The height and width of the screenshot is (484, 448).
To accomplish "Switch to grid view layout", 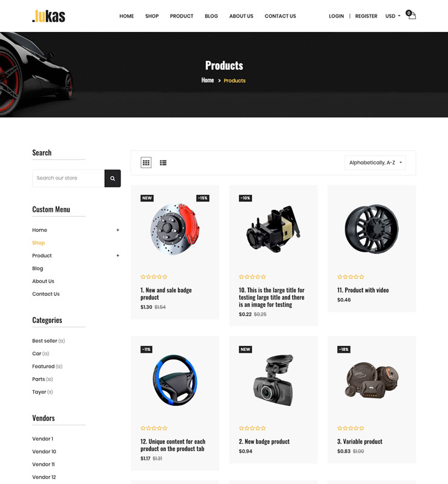I will (146, 162).
